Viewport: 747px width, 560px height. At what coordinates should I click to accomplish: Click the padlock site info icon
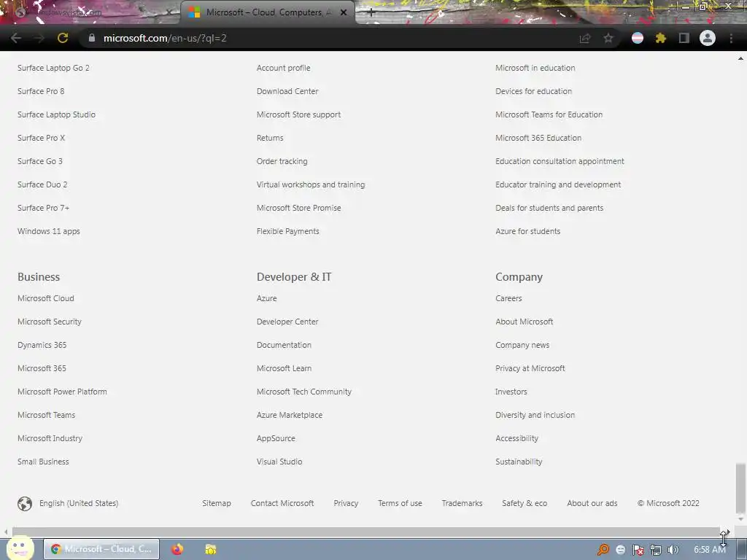pyautogui.click(x=91, y=38)
